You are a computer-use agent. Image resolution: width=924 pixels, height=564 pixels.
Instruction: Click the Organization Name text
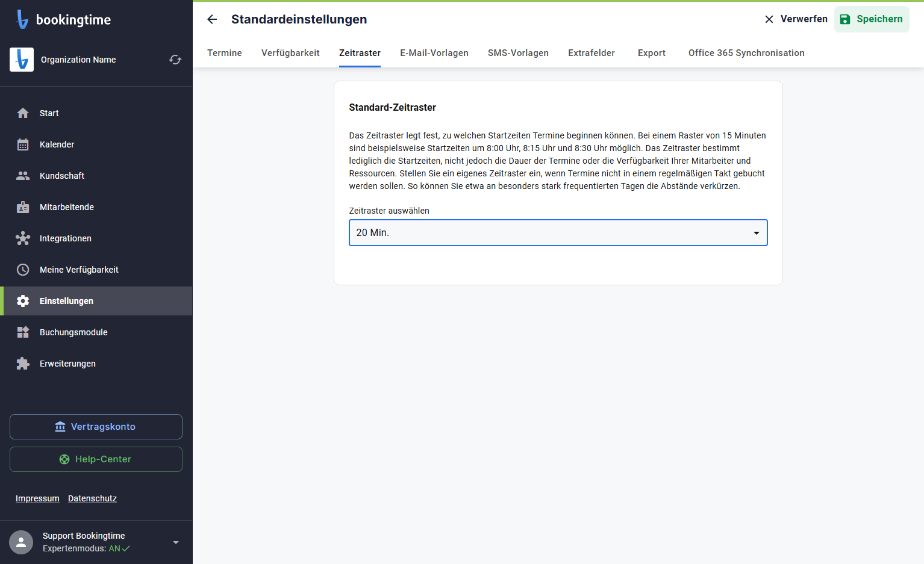click(x=78, y=60)
